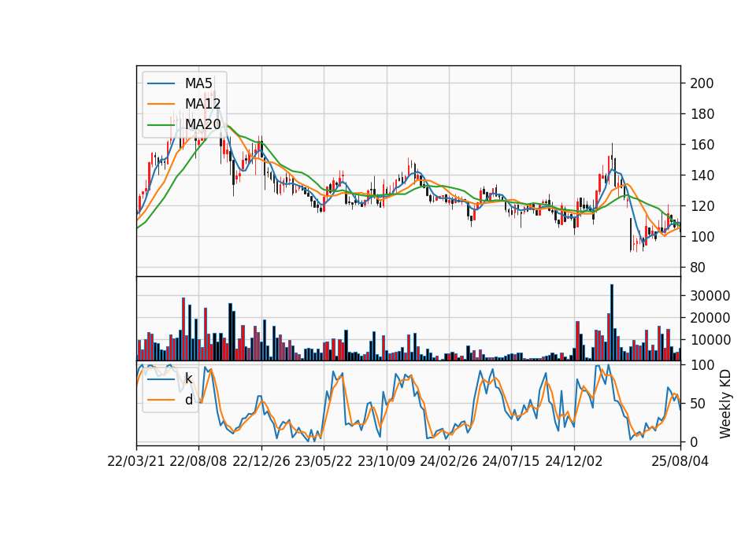The width and height of the screenshot is (756, 543).
Task: Click the 22/03/21 date label
Action: coord(136,461)
